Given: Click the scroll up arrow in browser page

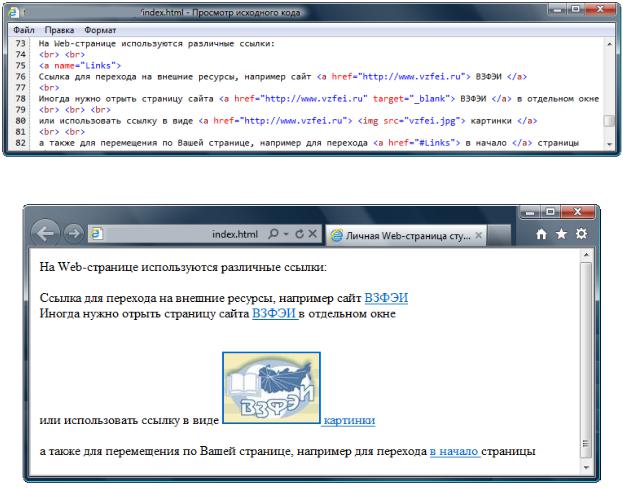Looking at the screenshot, I should 586,255.
